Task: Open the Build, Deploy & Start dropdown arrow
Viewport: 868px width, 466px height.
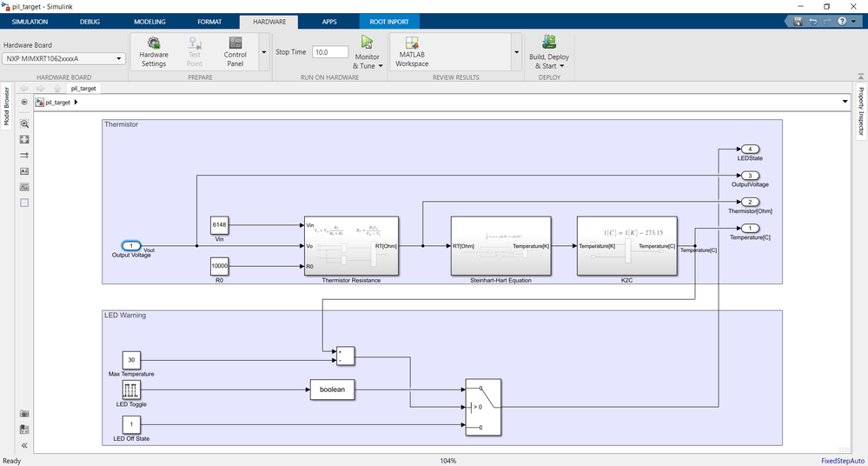Action: (562, 66)
